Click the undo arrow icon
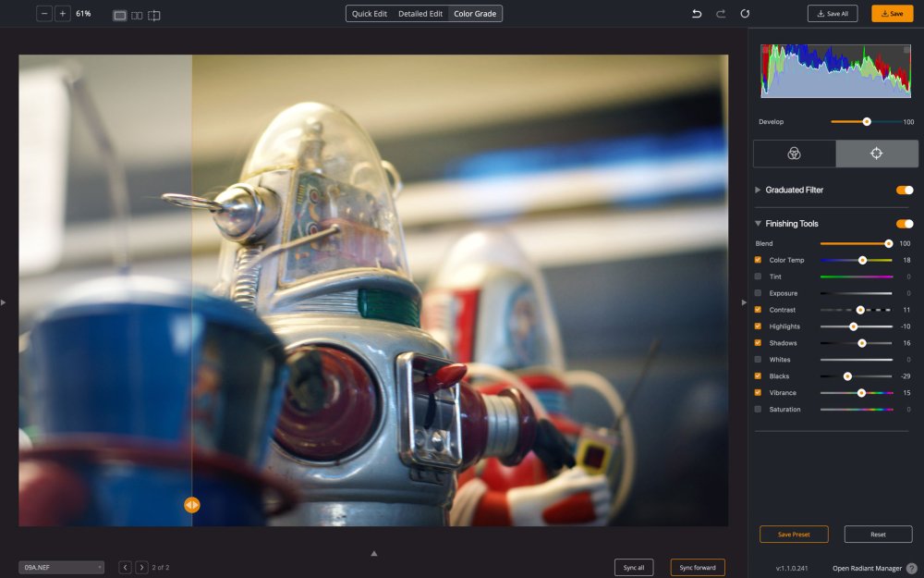 click(697, 14)
